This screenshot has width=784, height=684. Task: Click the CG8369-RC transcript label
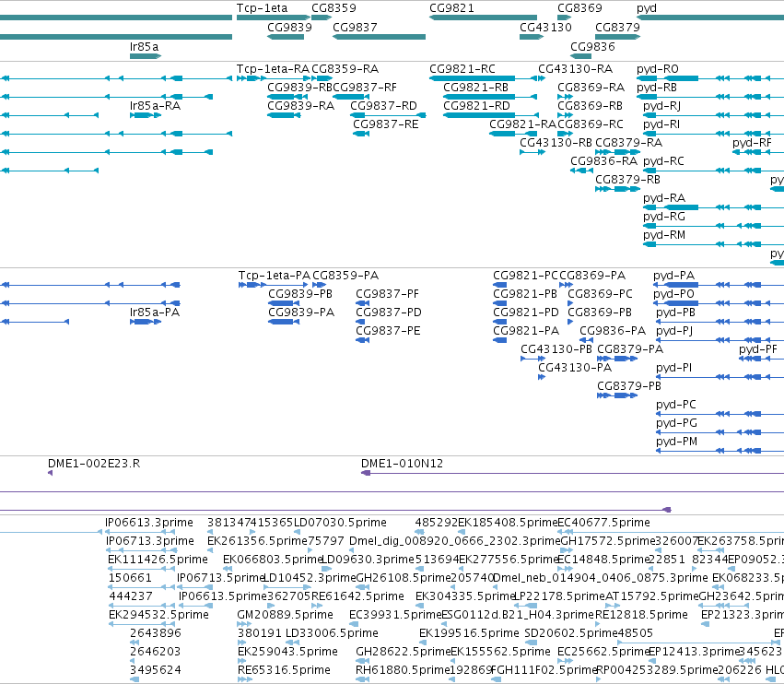[591, 124]
